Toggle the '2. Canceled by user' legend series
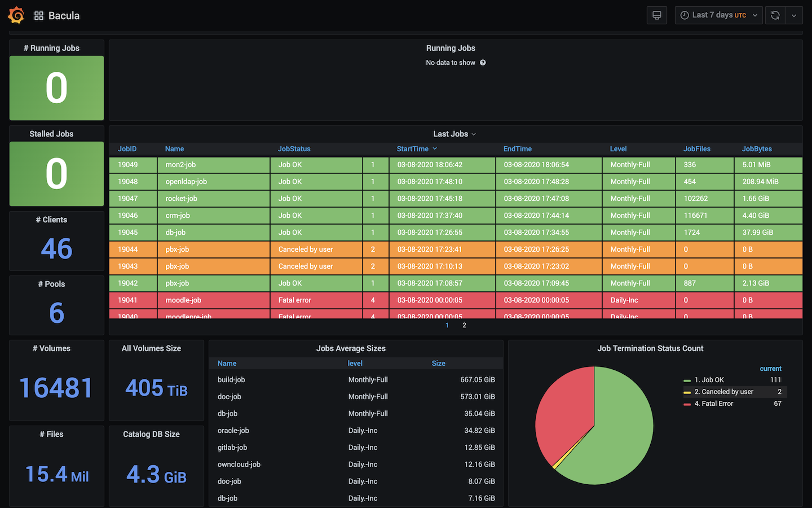Screen dimensions: 812x508 pyautogui.click(x=724, y=392)
